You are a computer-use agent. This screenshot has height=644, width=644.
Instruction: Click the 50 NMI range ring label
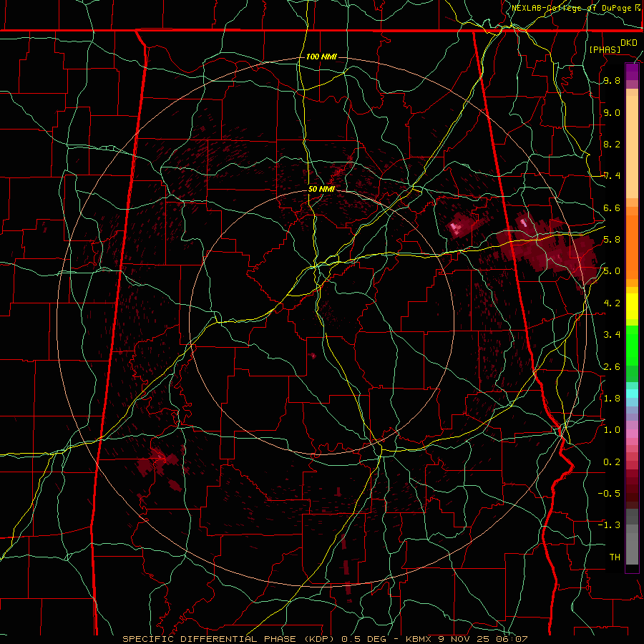321,189
